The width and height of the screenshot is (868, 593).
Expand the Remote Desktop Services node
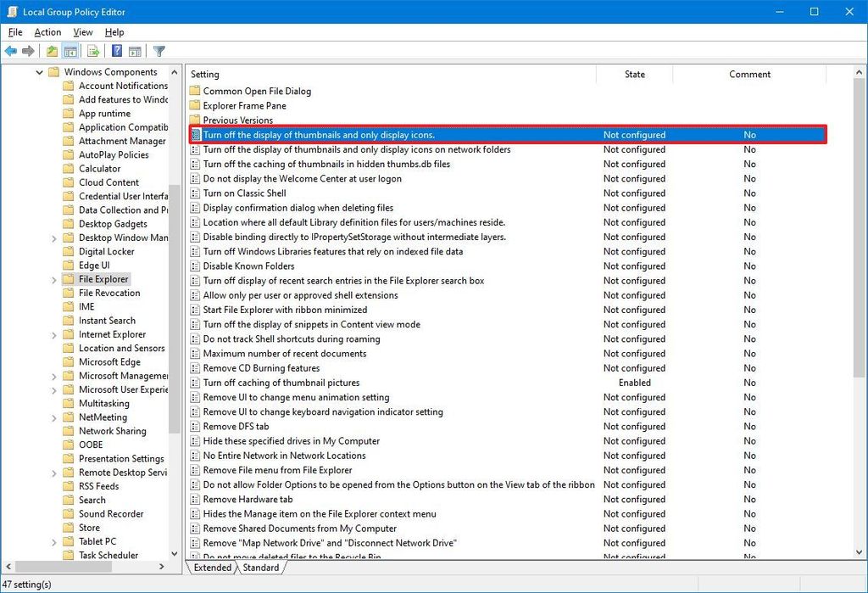pyautogui.click(x=53, y=472)
